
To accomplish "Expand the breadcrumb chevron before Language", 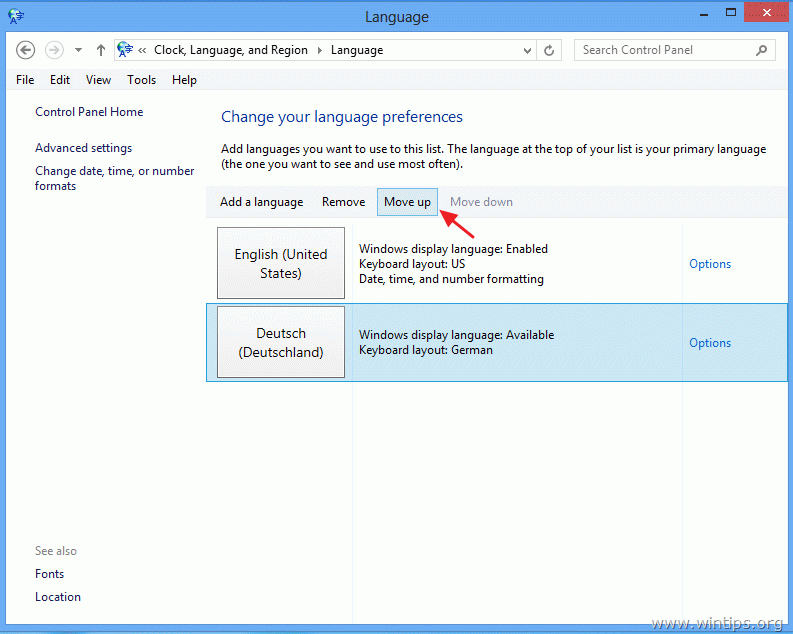I will 320,50.
